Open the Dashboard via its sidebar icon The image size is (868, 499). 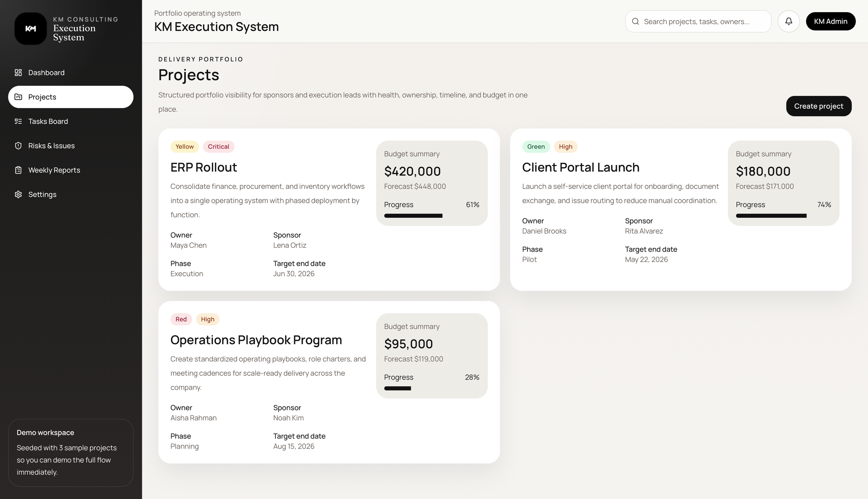[x=18, y=73]
